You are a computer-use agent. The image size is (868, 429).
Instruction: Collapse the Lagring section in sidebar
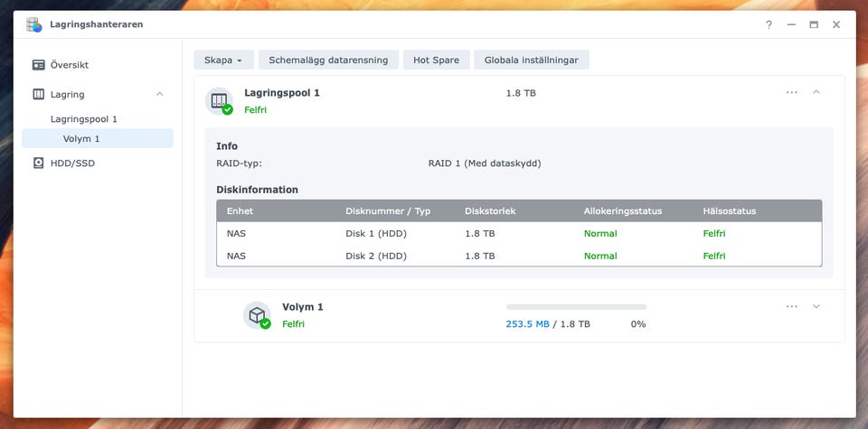[x=160, y=94]
